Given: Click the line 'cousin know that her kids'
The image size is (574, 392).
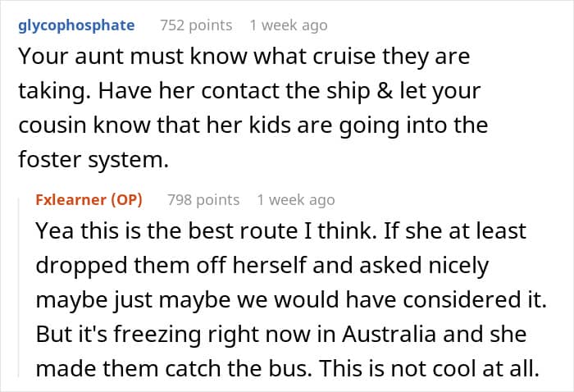Looking at the screenshot, I should (253, 125).
